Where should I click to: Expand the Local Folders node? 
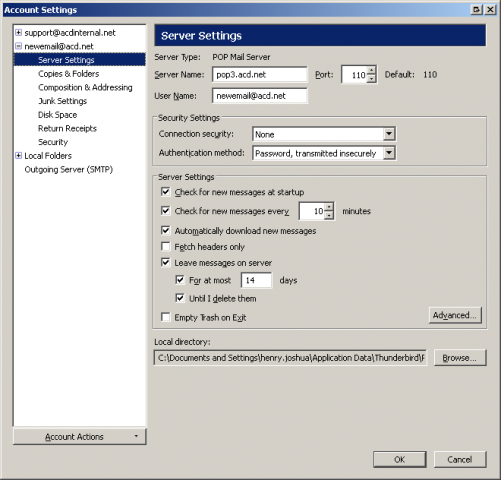[19, 156]
